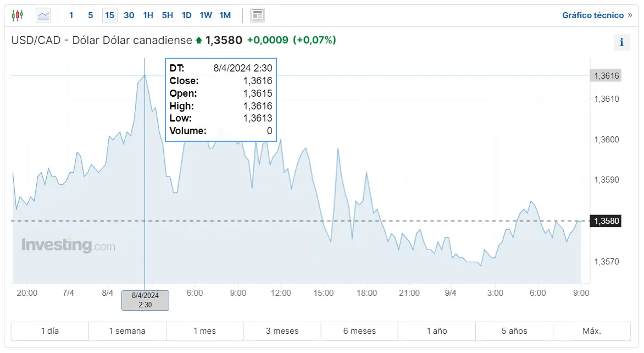Show the 1 día range

[49, 331]
